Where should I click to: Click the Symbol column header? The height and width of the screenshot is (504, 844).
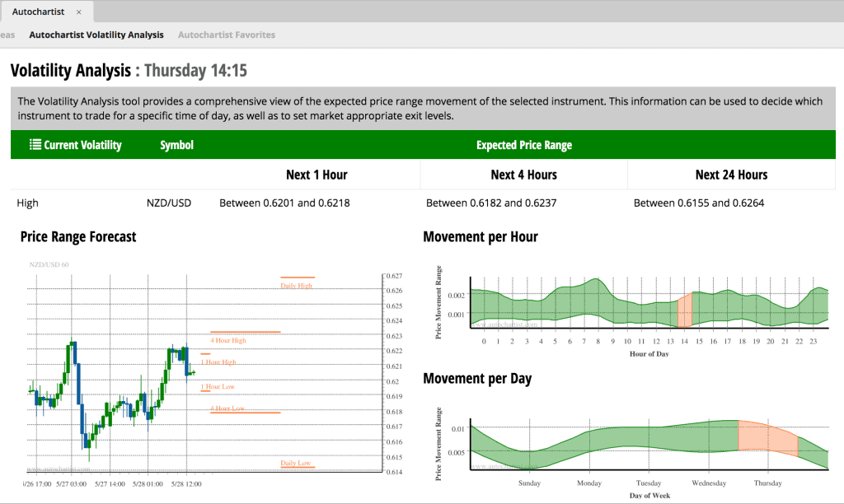click(x=176, y=145)
